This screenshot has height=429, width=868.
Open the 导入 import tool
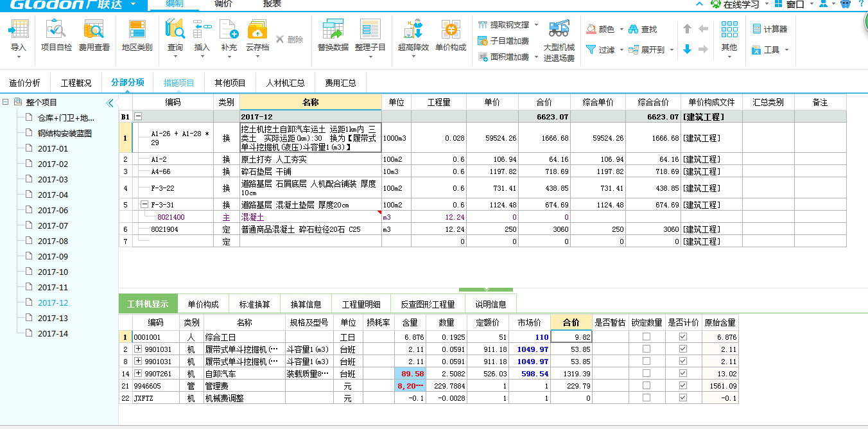19,36
